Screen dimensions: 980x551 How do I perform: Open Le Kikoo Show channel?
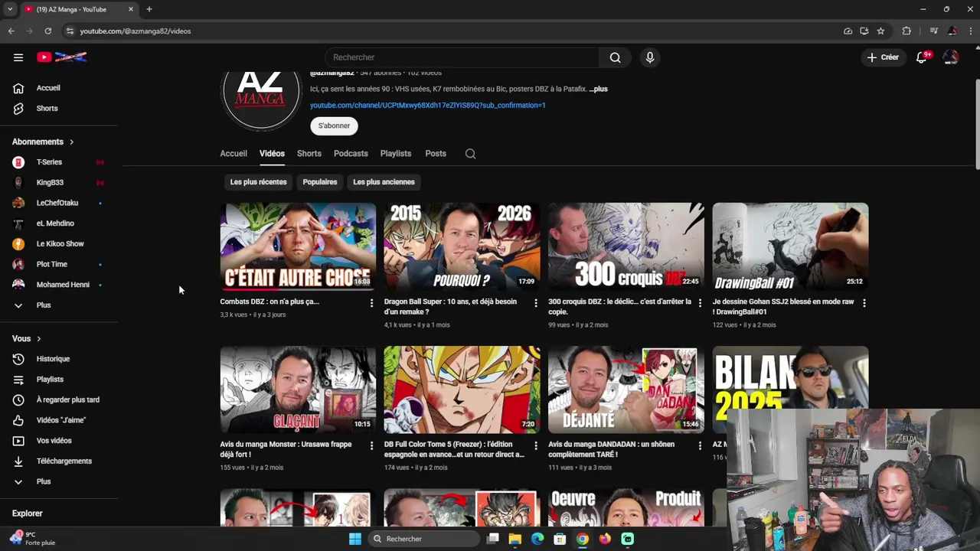[x=59, y=244]
